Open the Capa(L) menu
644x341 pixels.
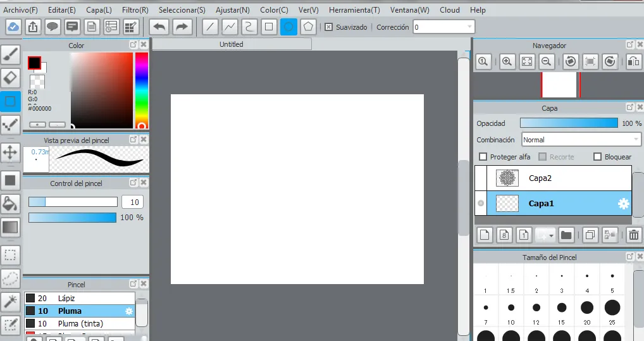99,10
